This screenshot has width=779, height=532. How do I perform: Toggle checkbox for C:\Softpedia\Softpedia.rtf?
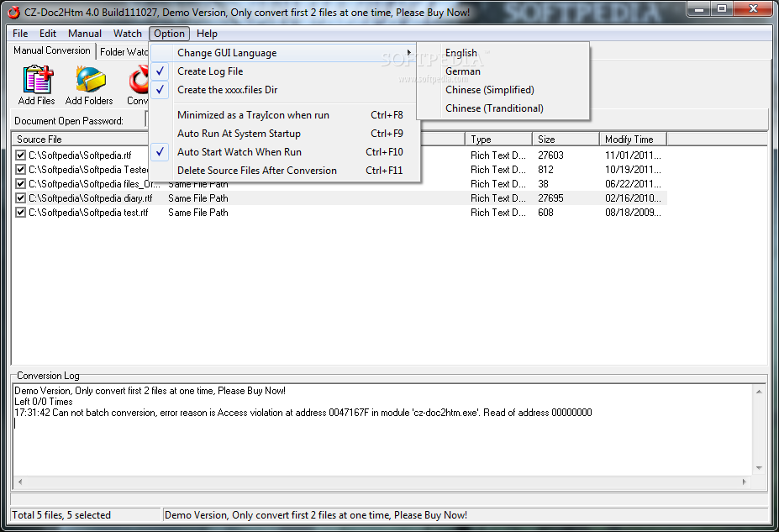[x=20, y=155]
